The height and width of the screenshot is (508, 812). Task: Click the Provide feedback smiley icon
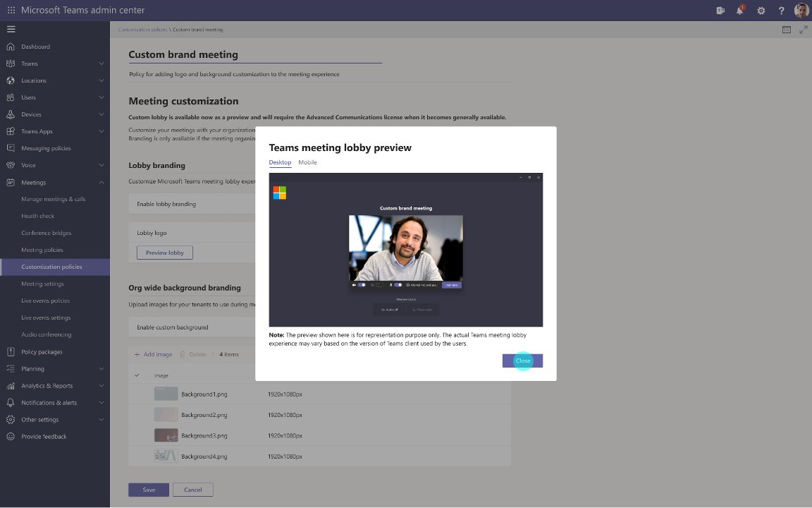click(11, 437)
